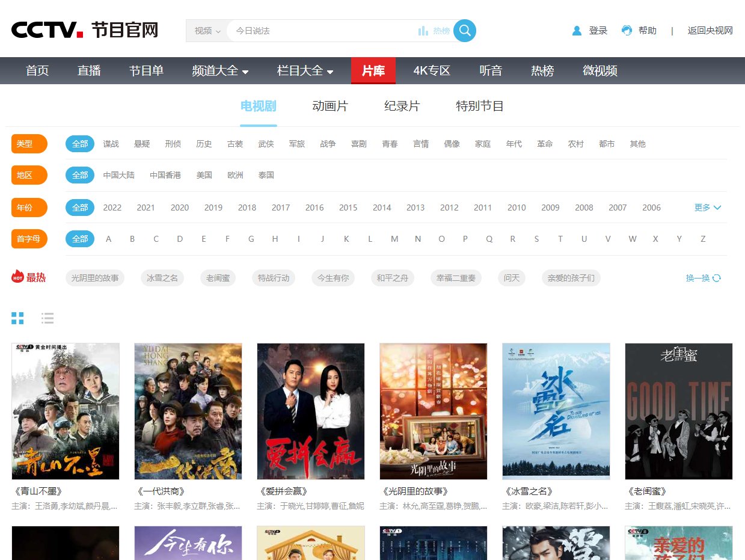Click the 换一换 refresh icon

[717, 278]
